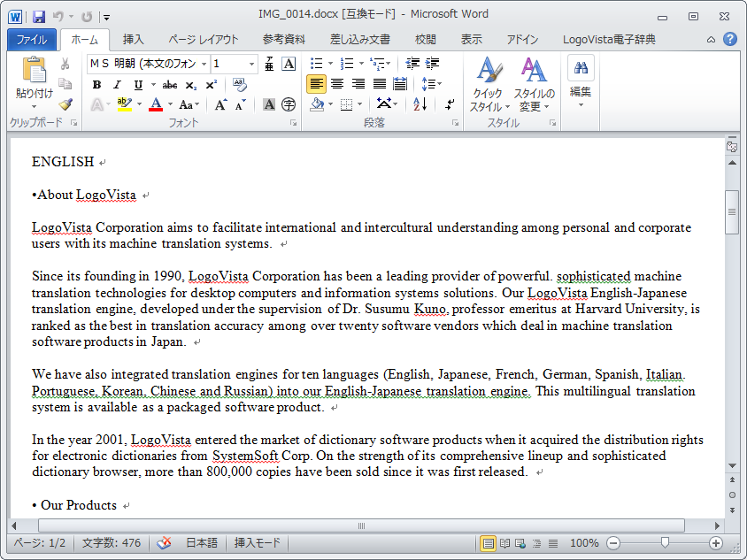This screenshot has height=560, width=747.
Task: Switch to web layout view
Action: click(x=520, y=543)
